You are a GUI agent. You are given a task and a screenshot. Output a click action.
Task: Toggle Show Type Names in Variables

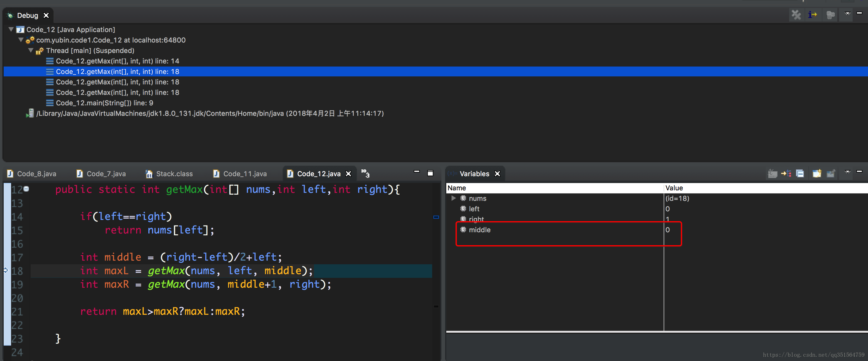tap(772, 174)
